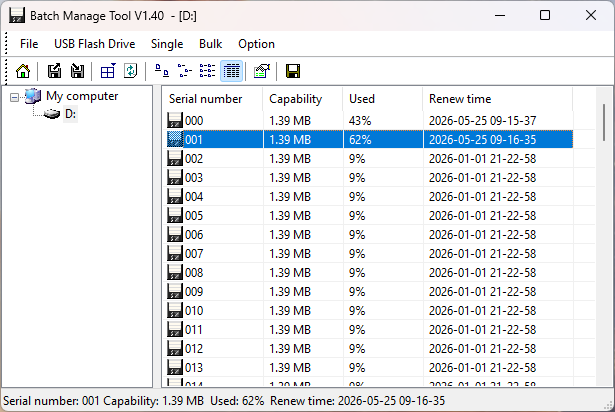Click floppy icon of row 003
The height and width of the screenshot is (412, 615).
175,178
